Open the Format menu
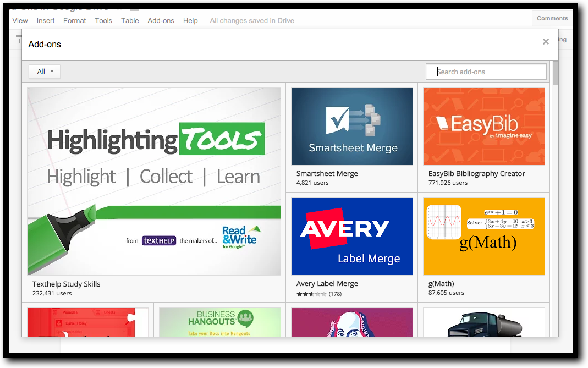 tap(74, 21)
